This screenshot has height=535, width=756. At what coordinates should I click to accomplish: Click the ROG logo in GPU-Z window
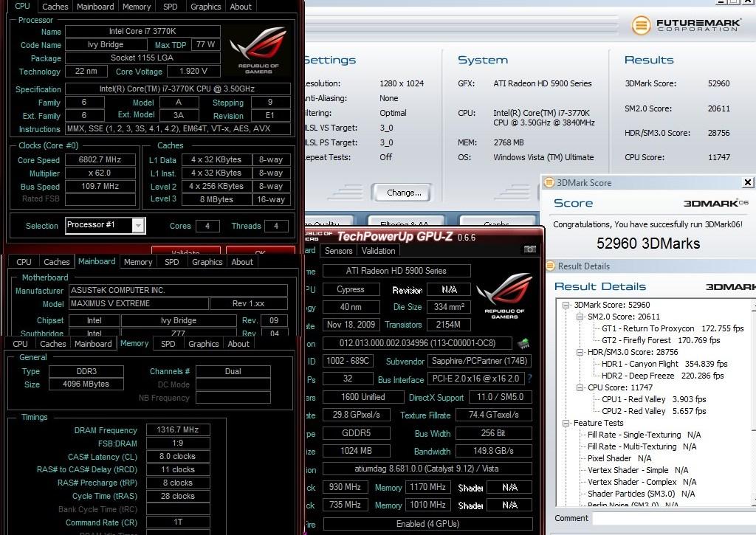pos(504,295)
